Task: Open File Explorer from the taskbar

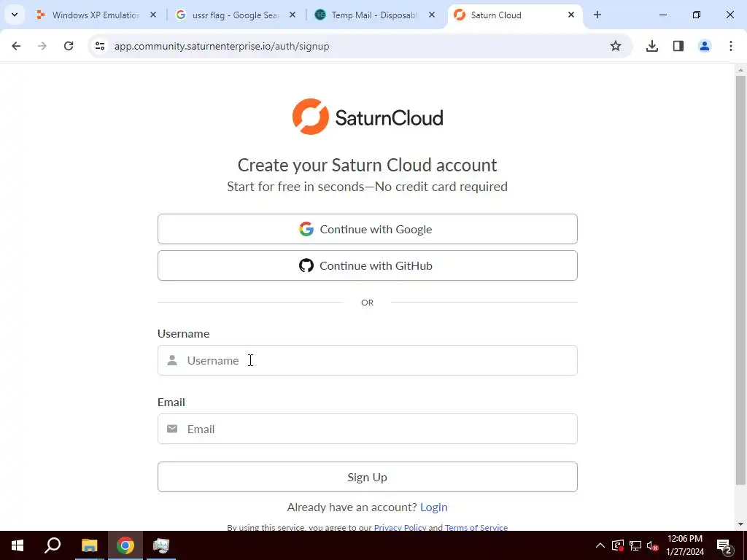Action: point(89,545)
